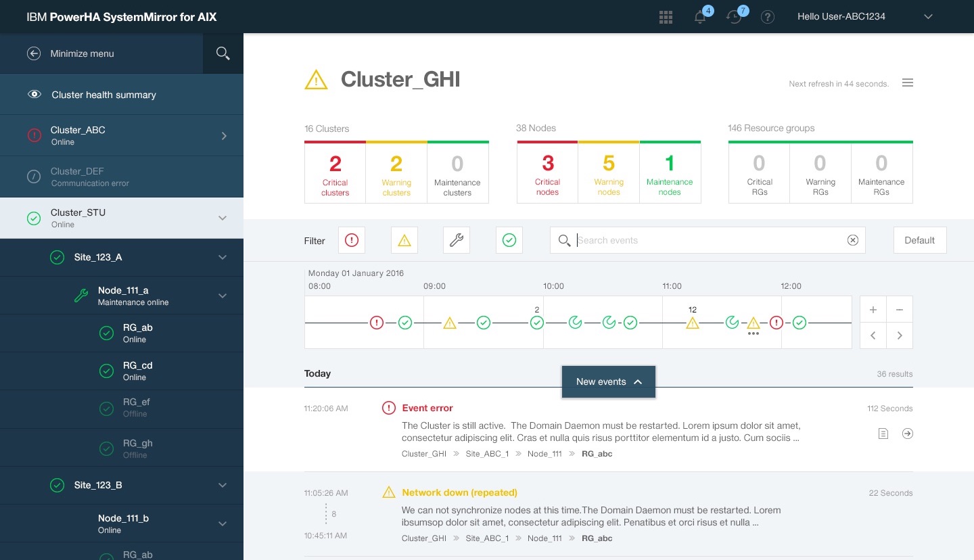Image resolution: width=974 pixels, height=560 pixels.
Task: Open pending updates via the clock icon
Action: (735, 17)
